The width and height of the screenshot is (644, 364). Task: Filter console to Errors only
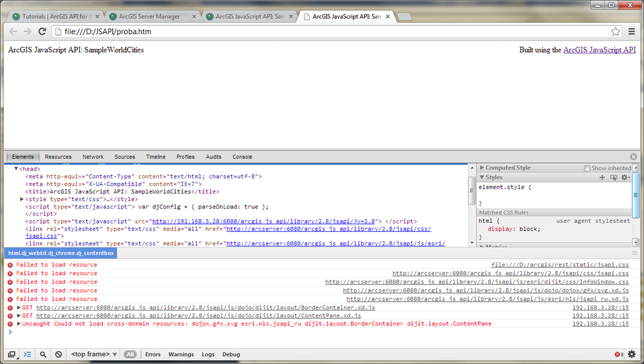point(153,354)
